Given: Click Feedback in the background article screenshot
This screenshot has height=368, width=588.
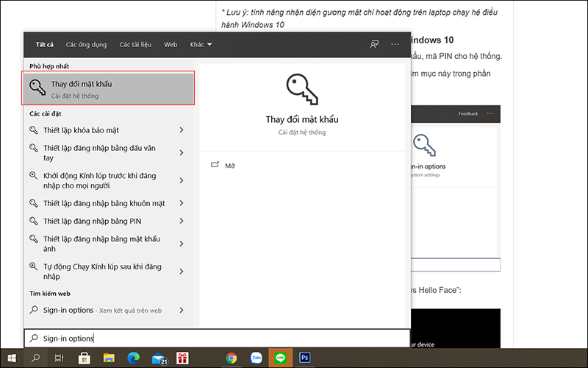Looking at the screenshot, I should coord(468,113).
